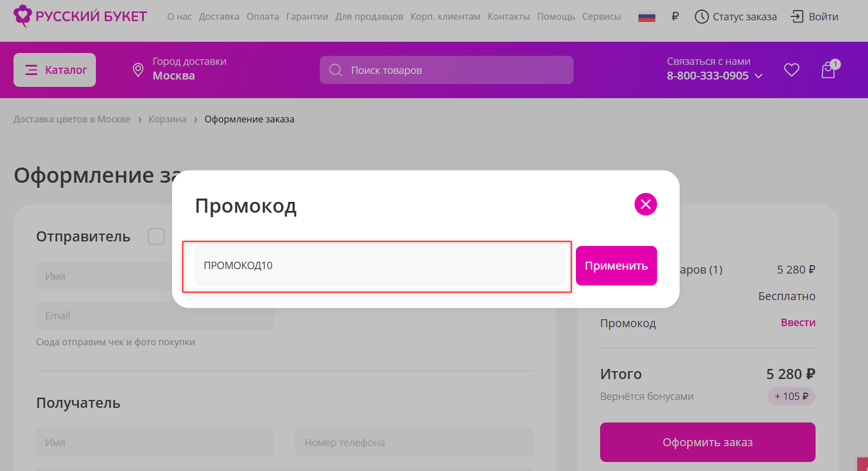Viewport: 868px width, 471px height.
Task: Open the Сервисы section
Action: tap(601, 16)
